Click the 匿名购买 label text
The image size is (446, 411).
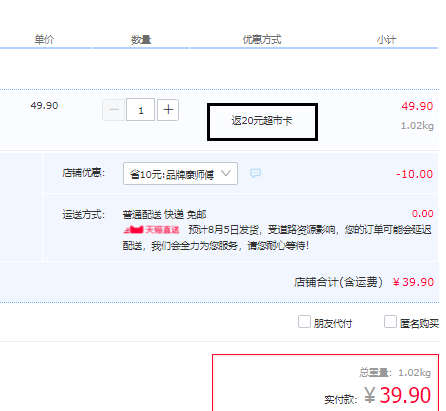419,323
